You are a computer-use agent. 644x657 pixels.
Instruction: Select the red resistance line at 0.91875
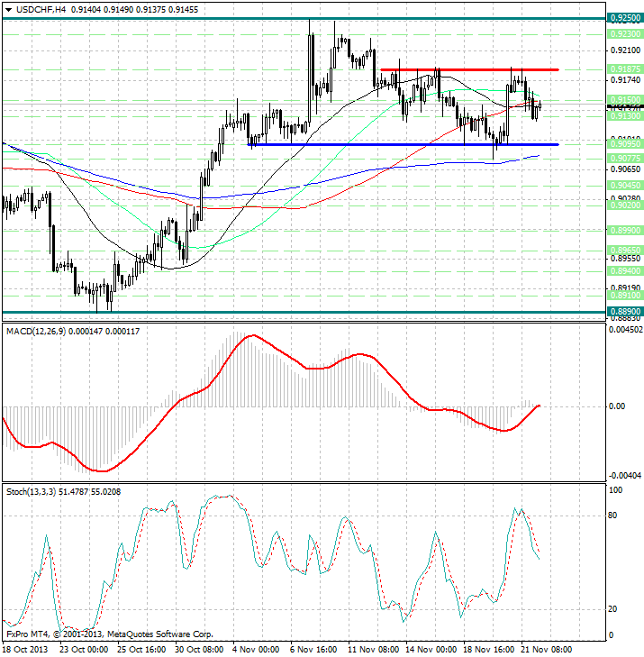tap(469, 69)
